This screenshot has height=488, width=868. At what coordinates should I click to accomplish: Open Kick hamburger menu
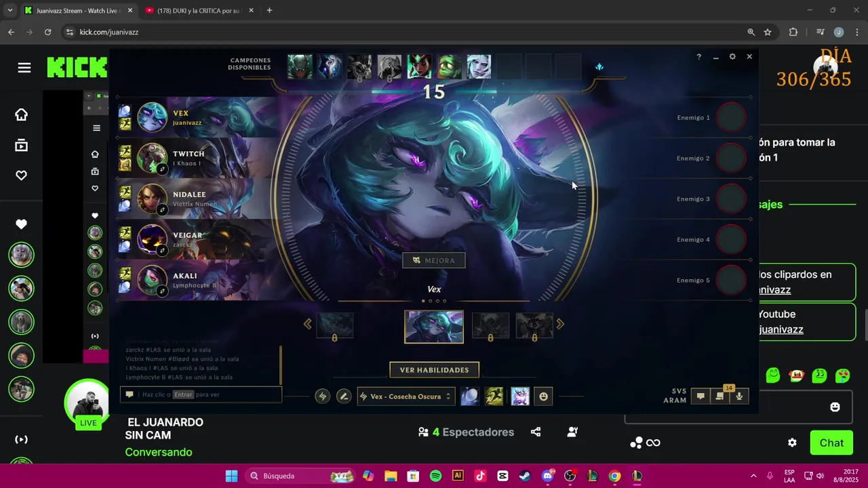pyautogui.click(x=24, y=68)
